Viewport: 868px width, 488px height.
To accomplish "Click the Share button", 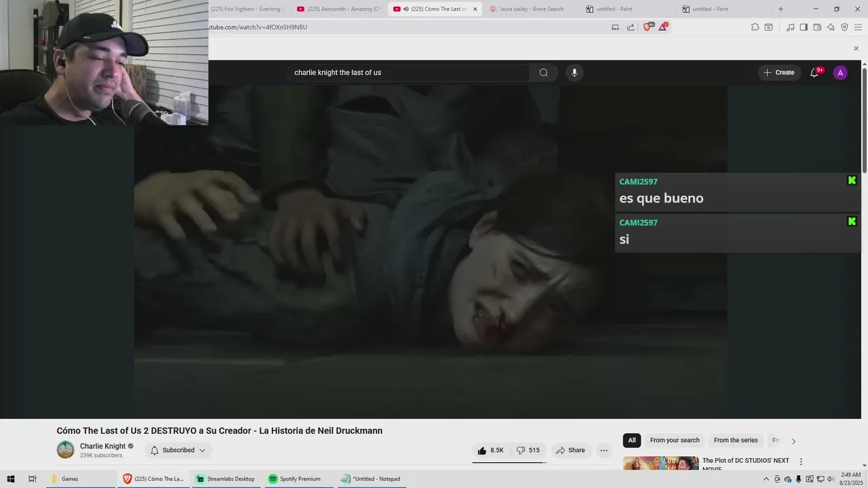I will (570, 450).
